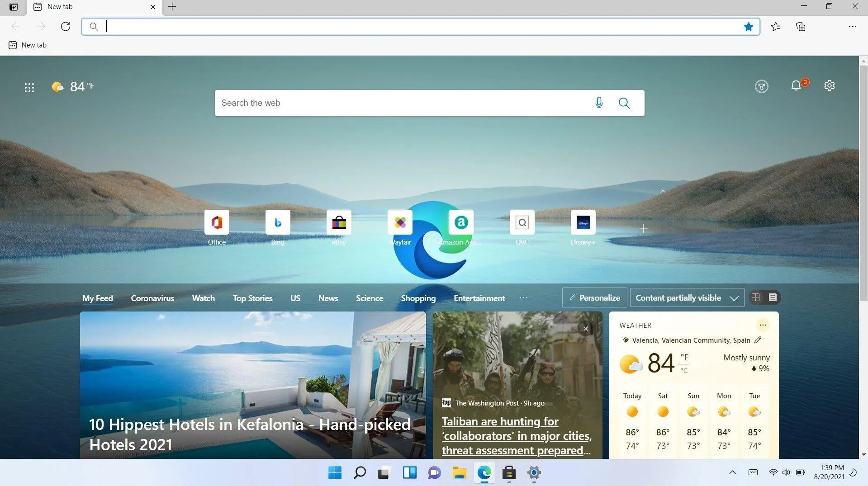Open Microsoft Store from the taskbar

[509, 473]
